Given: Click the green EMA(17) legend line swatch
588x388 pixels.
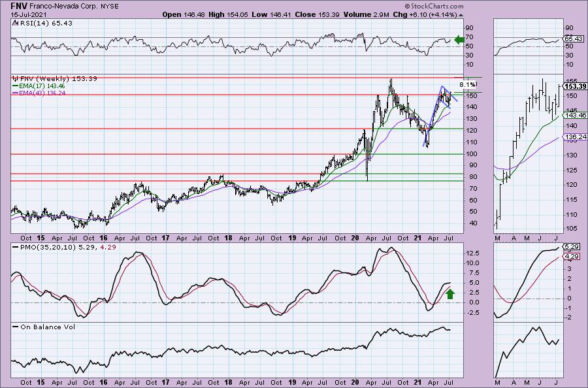Looking at the screenshot, I should [16, 86].
